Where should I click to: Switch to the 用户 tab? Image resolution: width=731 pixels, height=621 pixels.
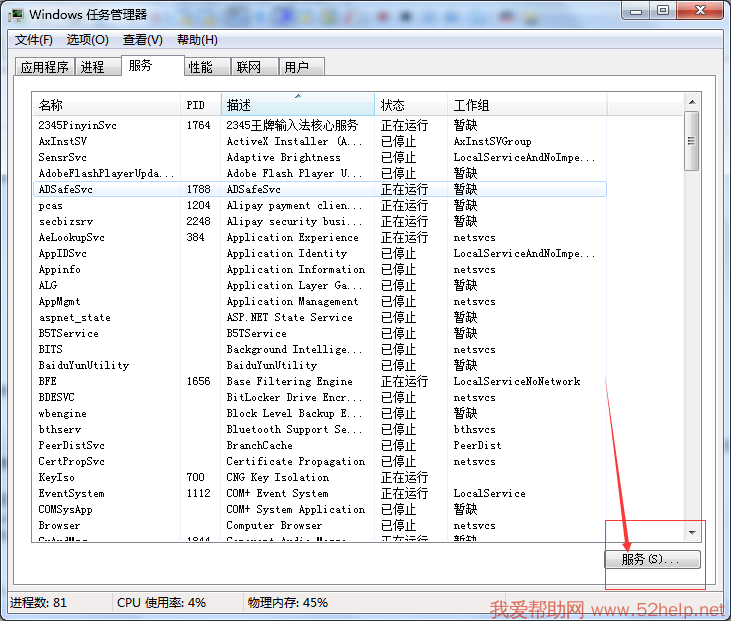click(297, 67)
